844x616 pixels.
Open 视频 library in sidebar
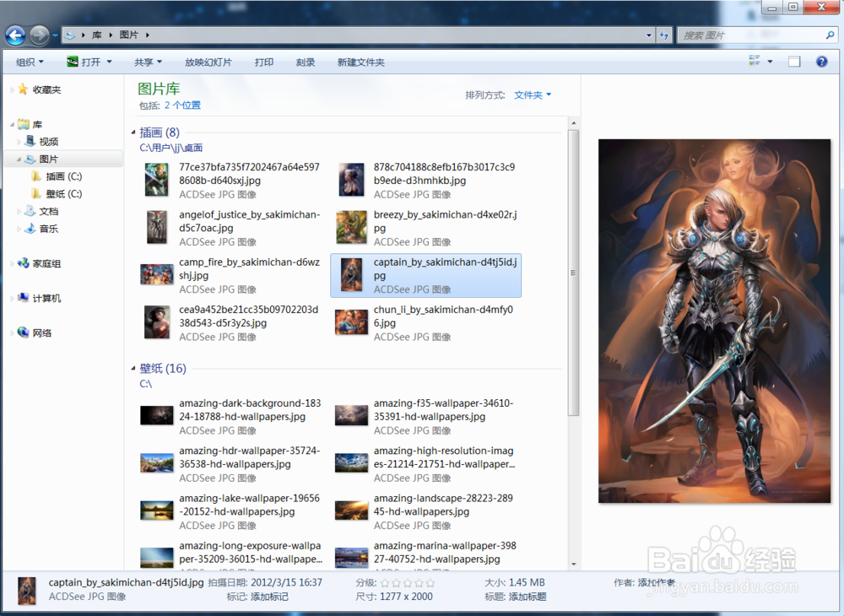(41, 142)
